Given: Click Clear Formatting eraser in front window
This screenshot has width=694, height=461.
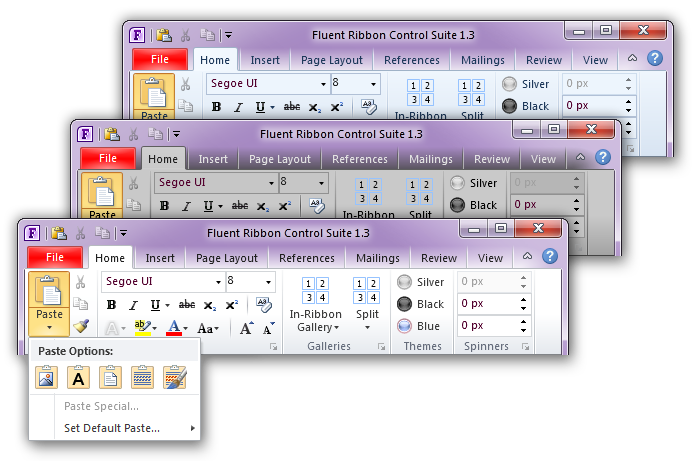Looking at the screenshot, I should [263, 304].
